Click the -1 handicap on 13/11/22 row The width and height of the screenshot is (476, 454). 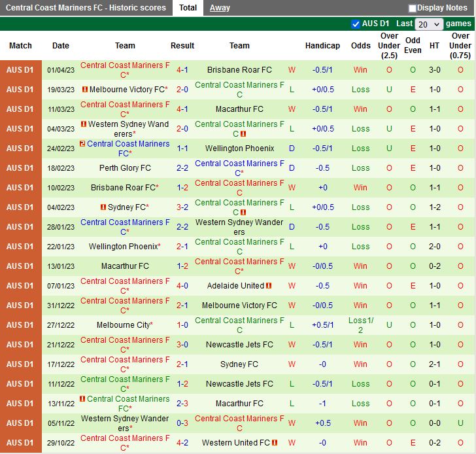tap(322, 403)
